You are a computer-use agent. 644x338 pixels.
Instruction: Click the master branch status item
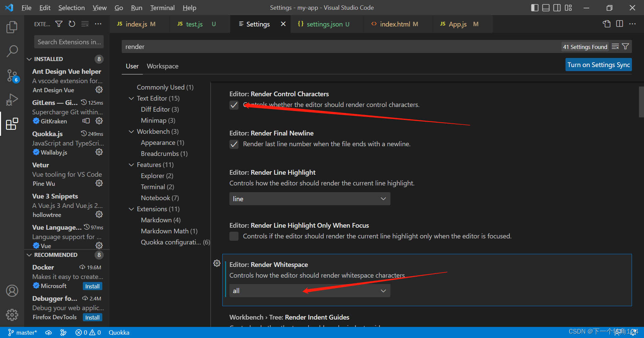(x=22, y=332)
